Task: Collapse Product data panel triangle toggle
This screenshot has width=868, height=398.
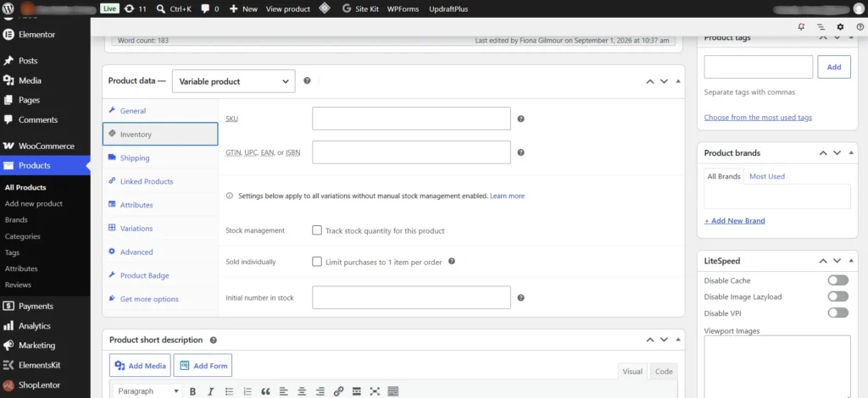Action: click(678, 81)
